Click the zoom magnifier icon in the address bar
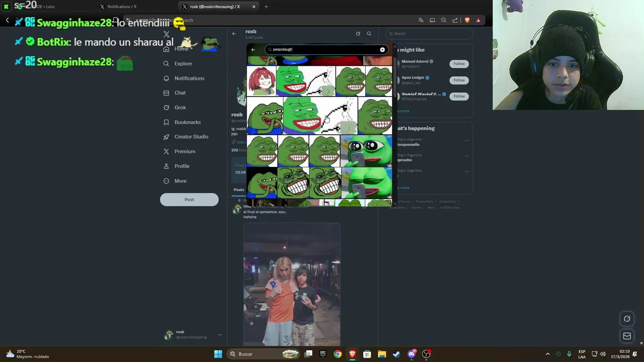The image size is (644, 362). point(444,20)
